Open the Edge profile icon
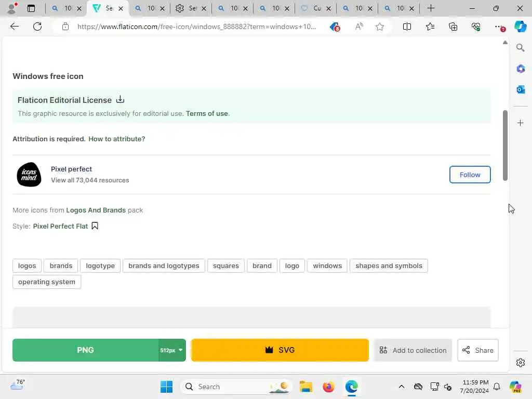532x399 pixels. [12, 8]
